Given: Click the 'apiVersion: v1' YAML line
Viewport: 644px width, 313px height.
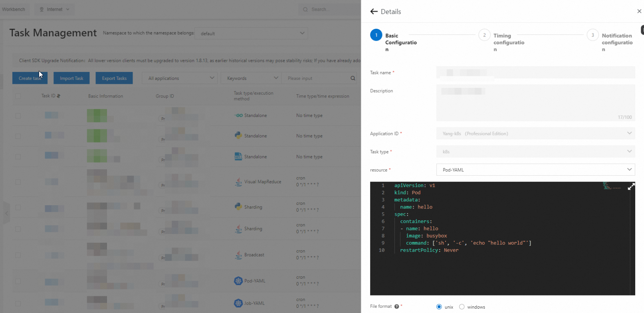Looking at the screenshot, I should (x=415, y=185).
